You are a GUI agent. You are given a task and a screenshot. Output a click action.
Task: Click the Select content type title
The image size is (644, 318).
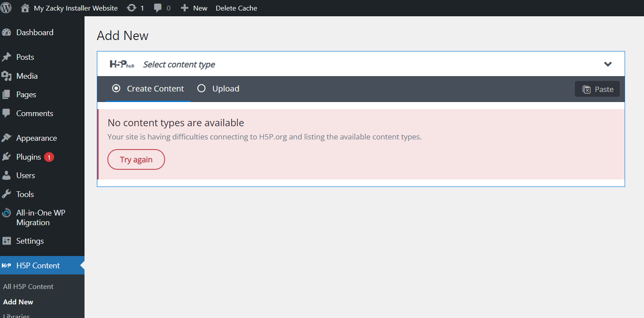click(x=179, y=64)
